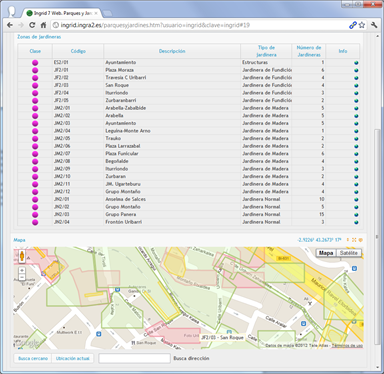Click the JF2/03 - San Roque map tooltip

point(222,338)
